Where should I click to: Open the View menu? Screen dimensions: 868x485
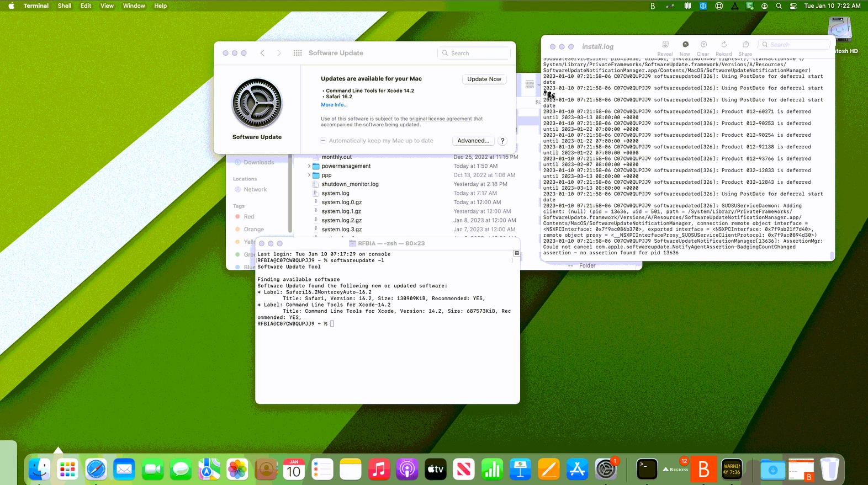pos(107,6)
